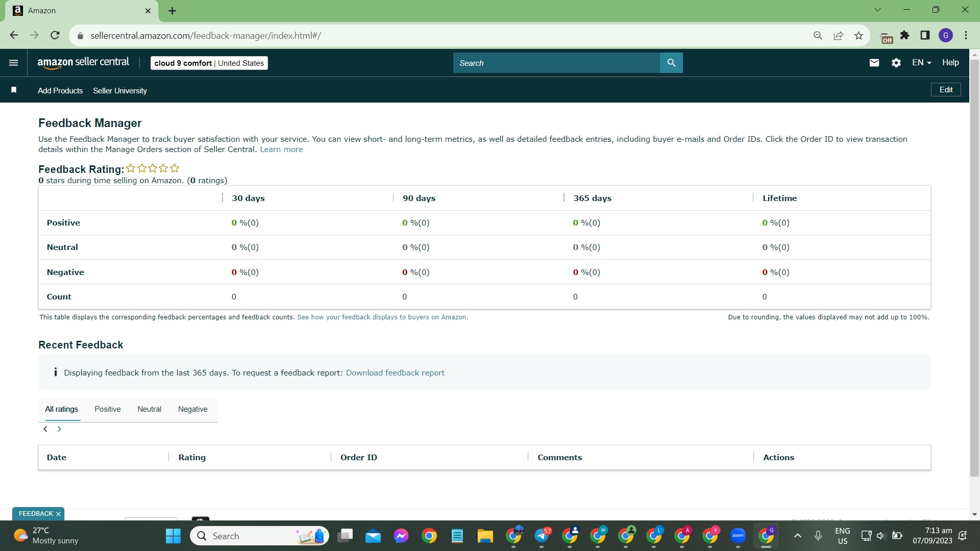Click the search magnifier button
This screenshot has height=551, width=980.
click(x=671, y=63)
